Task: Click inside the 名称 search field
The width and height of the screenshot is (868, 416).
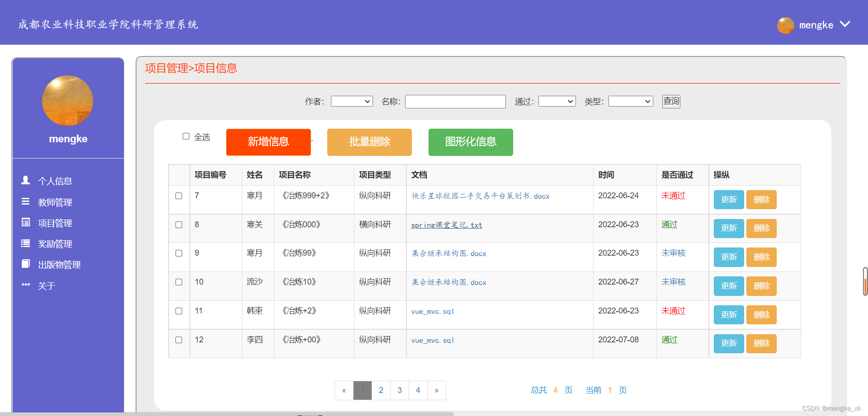Action: click(455, 101)
